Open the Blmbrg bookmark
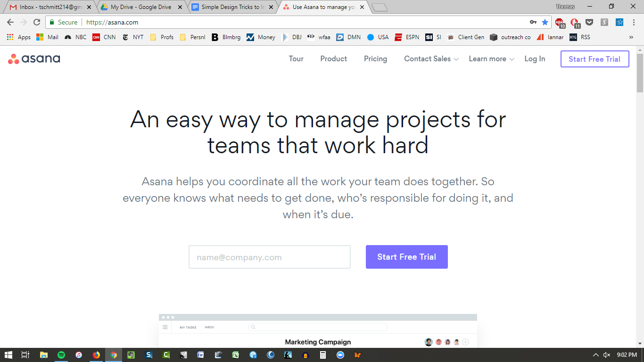Image resolution: width=644 pixels, height=362 pixels. (x=226, y=37)
